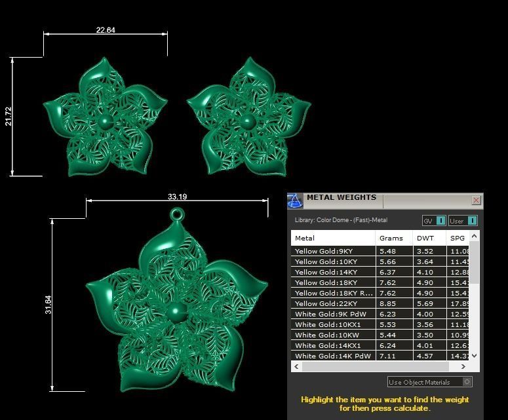Select the left flower earring model
The width and height of the screenshot is (508, 420).
click(x=105, y=117)
